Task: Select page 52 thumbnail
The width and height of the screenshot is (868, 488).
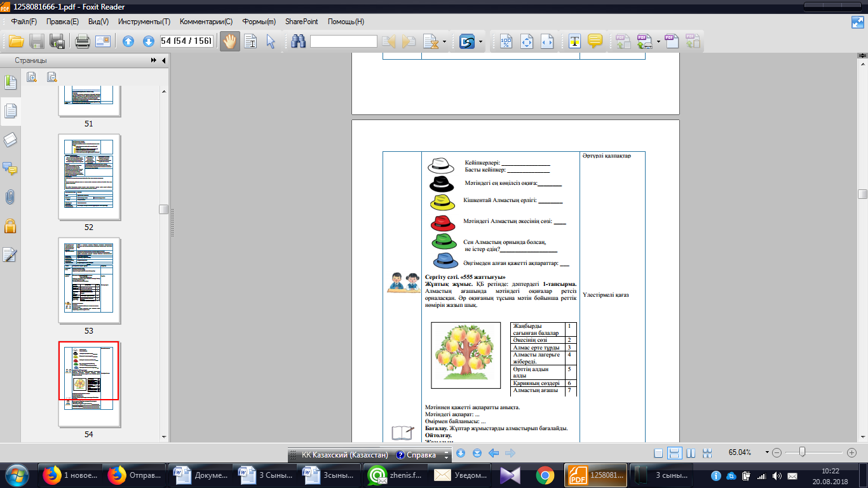Action: coord(89,177)
